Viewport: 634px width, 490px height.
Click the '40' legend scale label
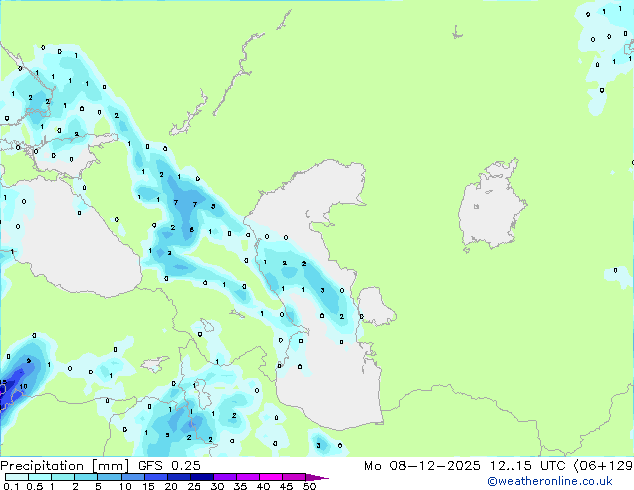pyautogui.click(x=263, y=486)
